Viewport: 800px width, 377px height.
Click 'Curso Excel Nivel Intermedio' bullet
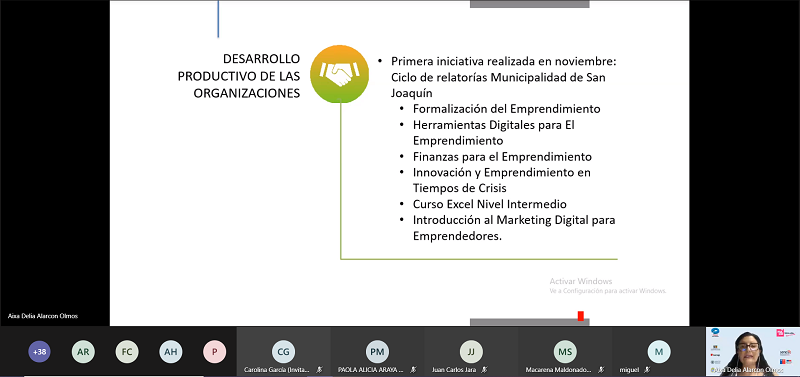pos(490,204)
